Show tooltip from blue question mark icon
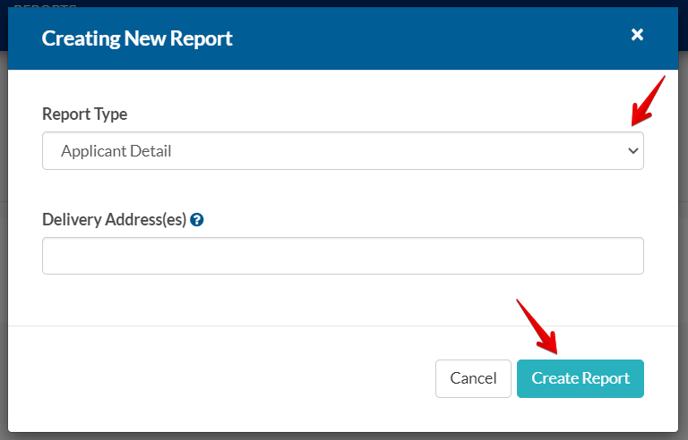The width and height of the screenshot is (688, 440). click(197, 220)
